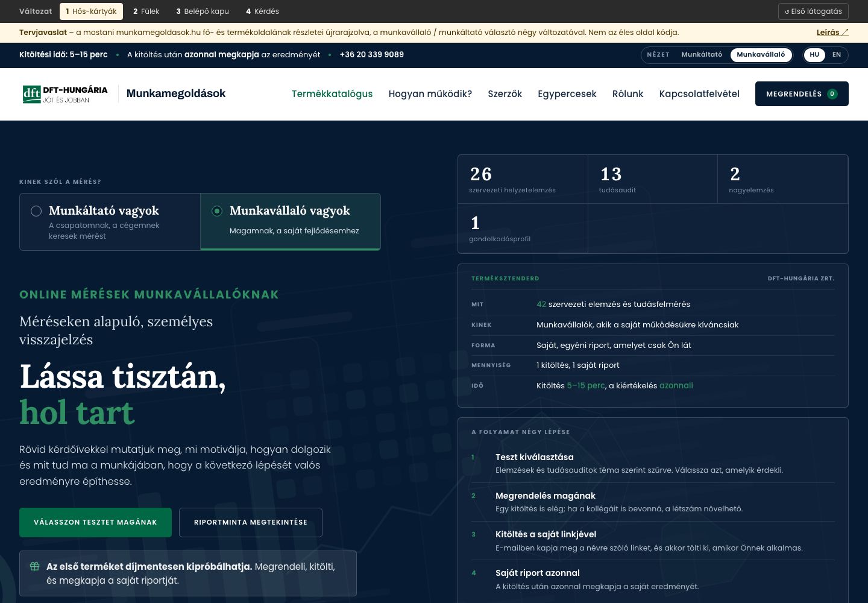Click the "26 szervezeti helyzetelemzés" stat

pyautogui.click(x=523, y=179)
